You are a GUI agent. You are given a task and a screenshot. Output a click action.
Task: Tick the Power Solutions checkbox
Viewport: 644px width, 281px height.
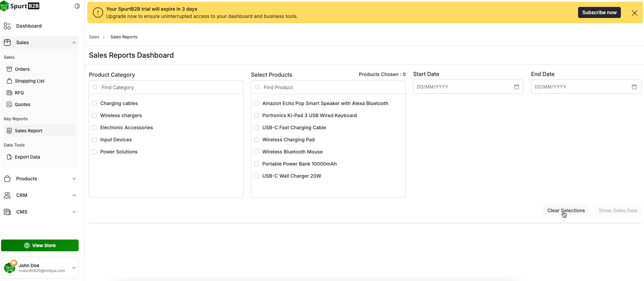94,152
